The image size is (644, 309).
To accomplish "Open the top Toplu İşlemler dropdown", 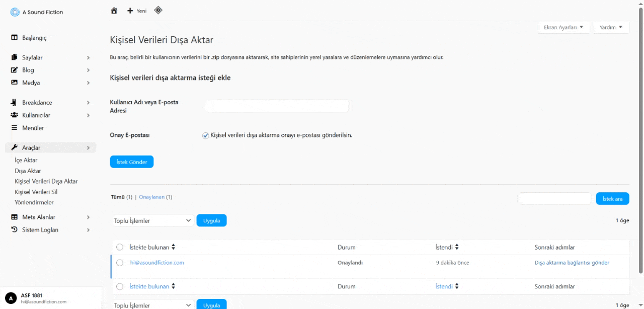I will click(153, 220).
